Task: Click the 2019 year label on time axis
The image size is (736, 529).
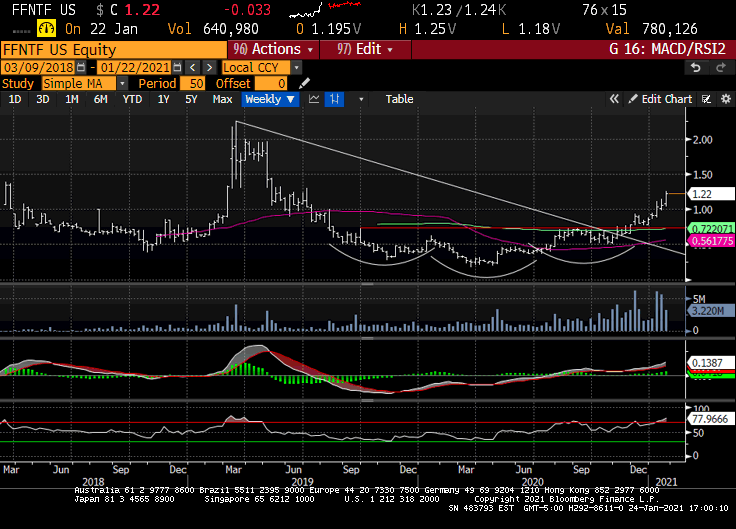Action: [x=302, y=482]
